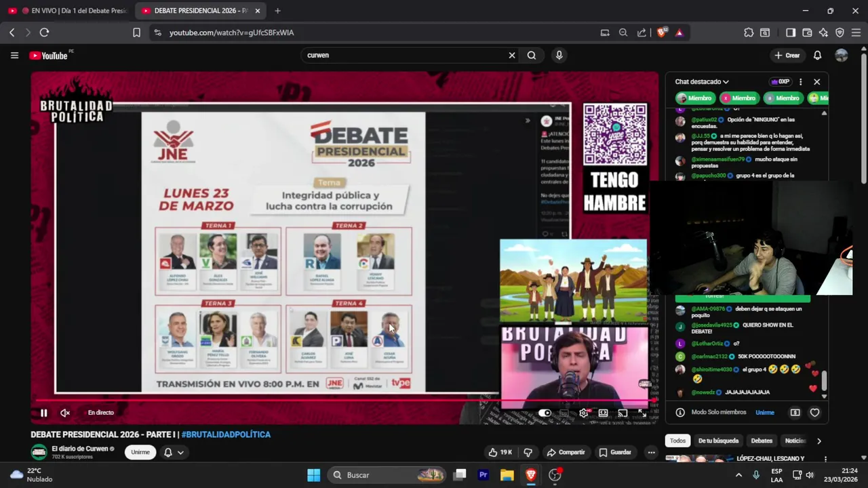Open Brave VPN shield icon
The image size is (868, 488).
point(840,33)
